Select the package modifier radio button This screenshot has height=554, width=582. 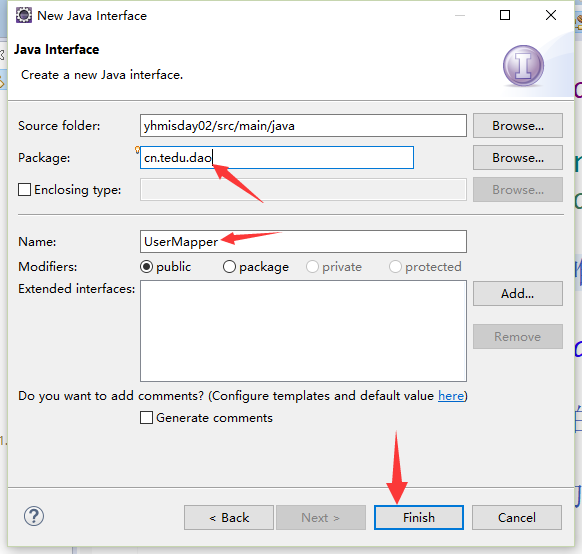point(229,267)
